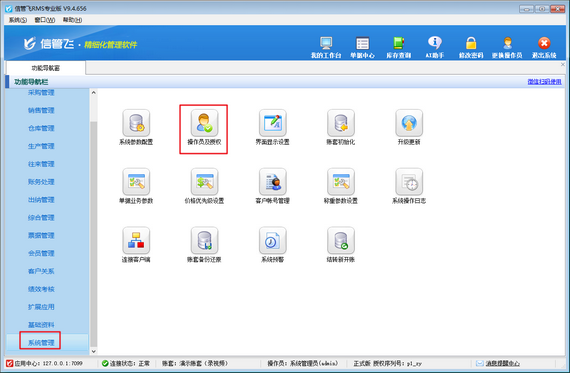The width and height of the screenshot is (570, 373).
Task: Select 综合管理 in the sidebar
Action: pyautogui.click(x=41, y=217)
